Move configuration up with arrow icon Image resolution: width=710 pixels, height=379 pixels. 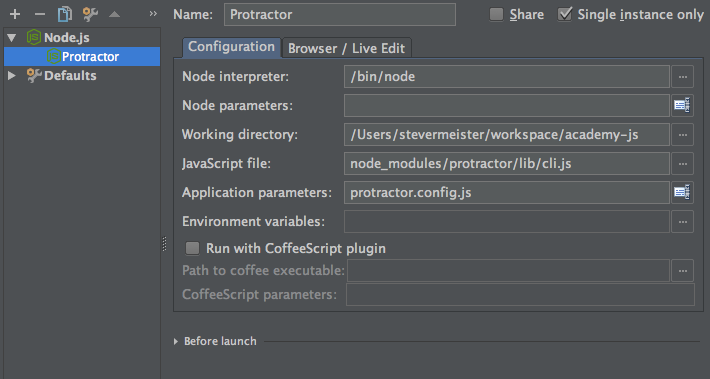pos(115,14)
